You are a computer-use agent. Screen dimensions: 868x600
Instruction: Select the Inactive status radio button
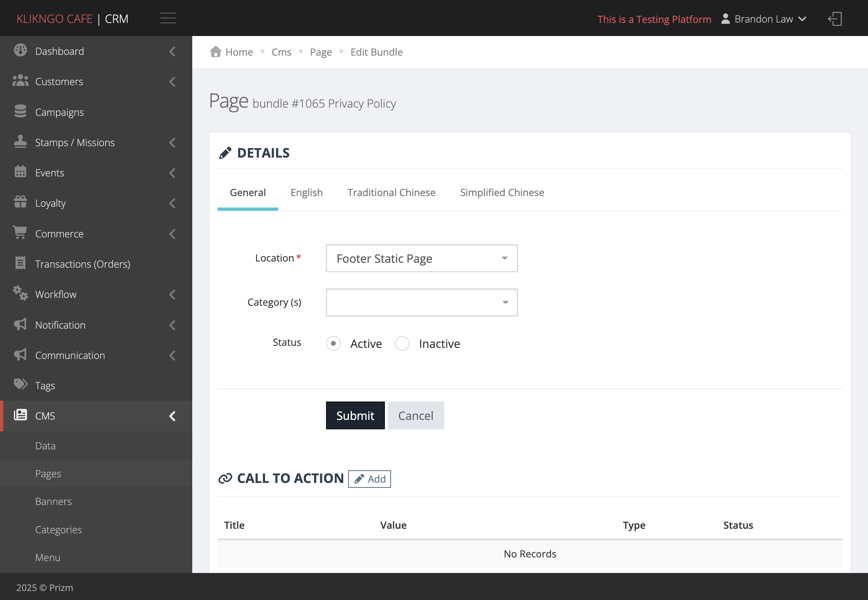402,343
